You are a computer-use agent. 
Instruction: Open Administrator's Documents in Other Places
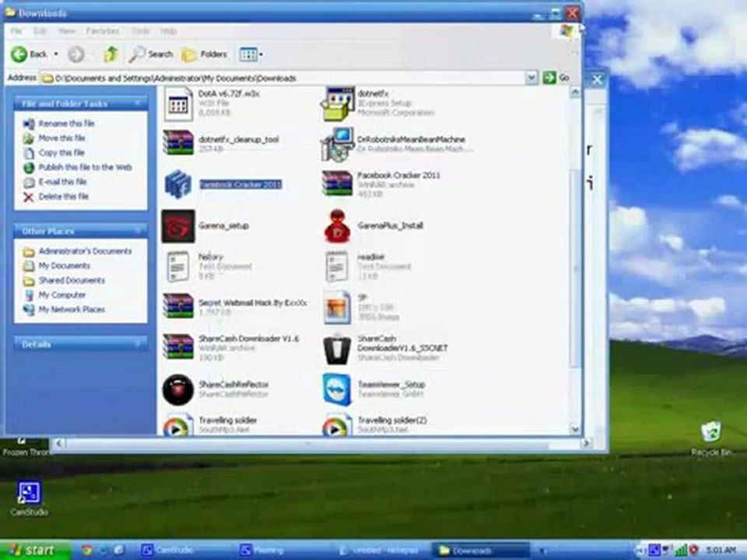[85, 251]
